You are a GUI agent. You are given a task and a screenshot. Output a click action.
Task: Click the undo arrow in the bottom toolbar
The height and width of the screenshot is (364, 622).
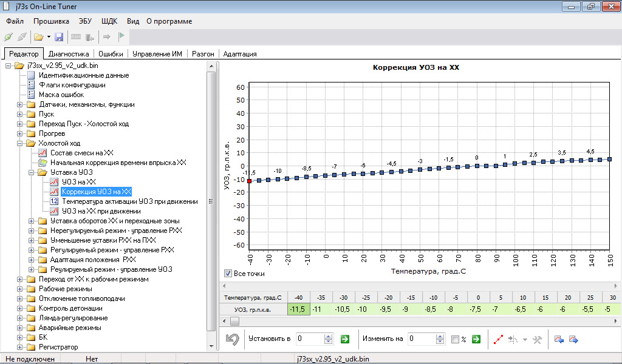(232, 339)
